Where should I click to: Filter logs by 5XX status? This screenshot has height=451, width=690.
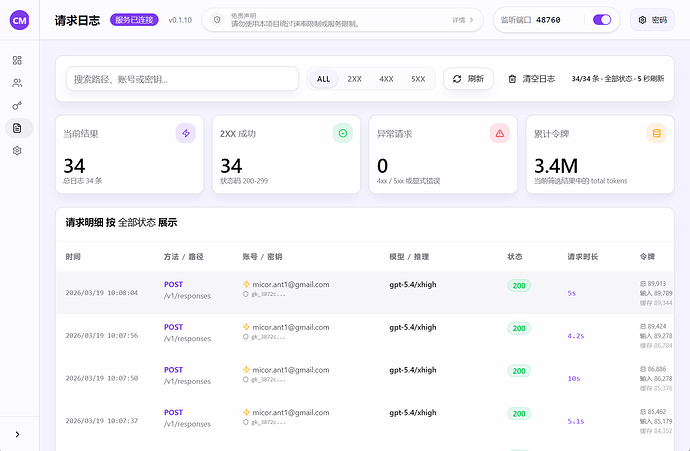(x=417, y=79)
